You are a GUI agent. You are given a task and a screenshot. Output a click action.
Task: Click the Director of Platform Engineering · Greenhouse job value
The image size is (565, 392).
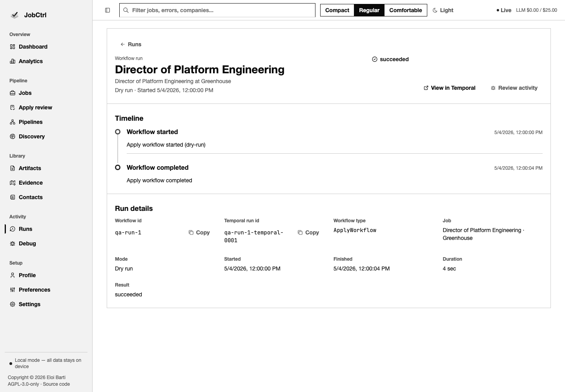tap(483, 234)
